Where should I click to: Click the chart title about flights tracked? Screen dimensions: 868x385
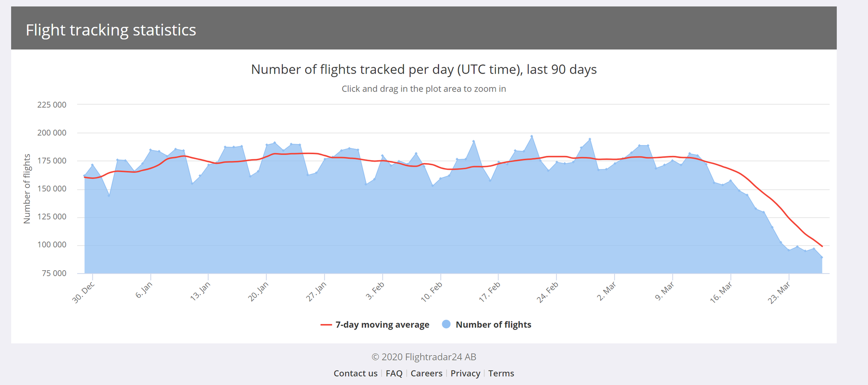[x=423, y=69]
